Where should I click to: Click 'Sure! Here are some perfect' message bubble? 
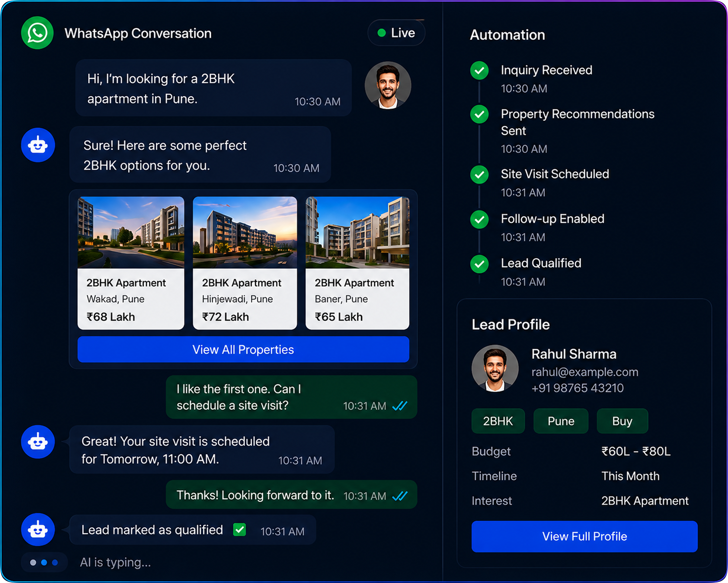[x=200, y=154]
